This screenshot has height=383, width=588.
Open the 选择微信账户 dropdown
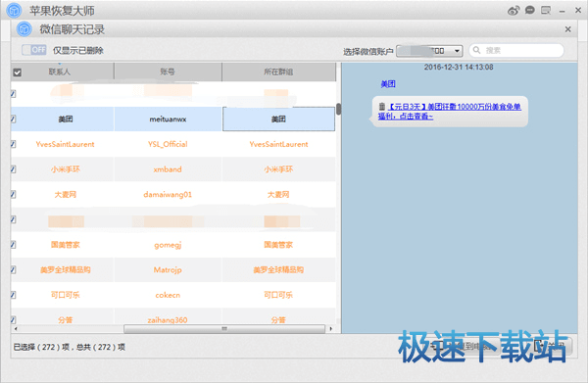pyautogui.click(x=429, y=51)
